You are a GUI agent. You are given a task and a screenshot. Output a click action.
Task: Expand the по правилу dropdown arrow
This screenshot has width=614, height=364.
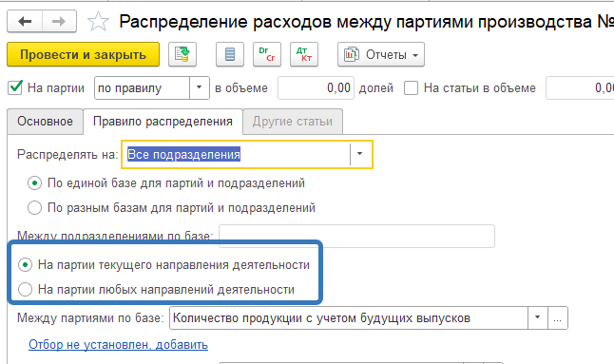(x=200, y=87)
